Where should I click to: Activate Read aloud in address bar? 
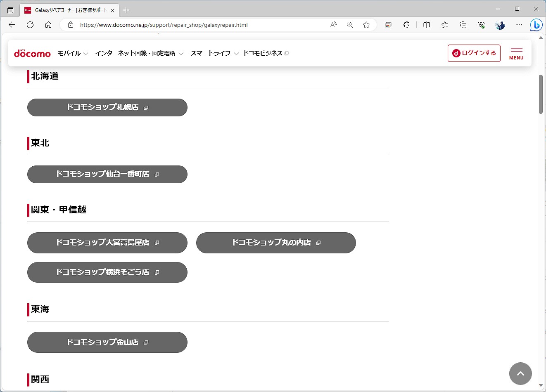(x=333, y=25)
